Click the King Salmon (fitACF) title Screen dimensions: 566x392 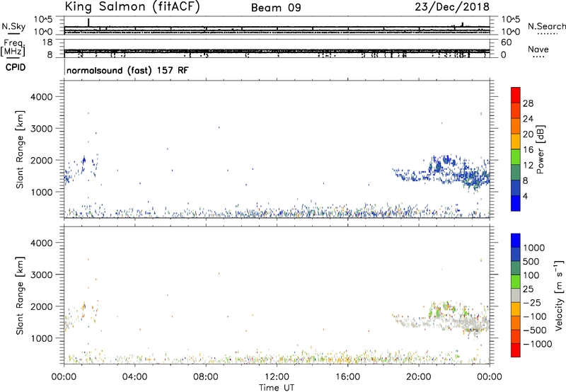click(132, 7)
